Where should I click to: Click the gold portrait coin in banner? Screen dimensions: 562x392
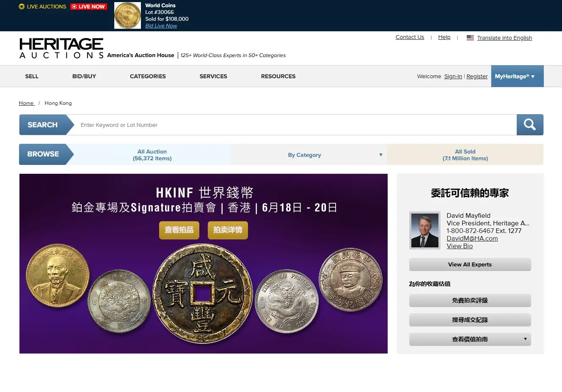click(x=58, y=275)
